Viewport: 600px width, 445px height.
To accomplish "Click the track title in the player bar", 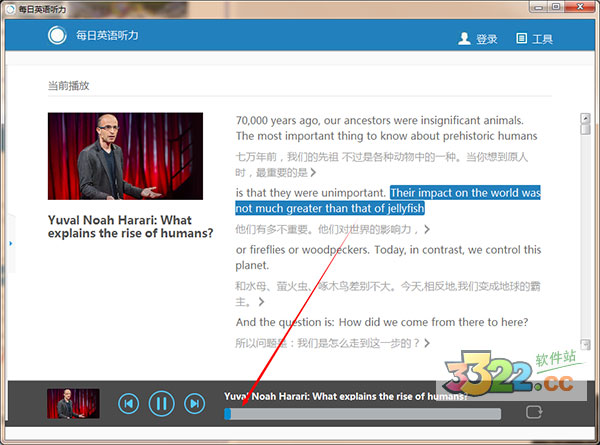I will point(346,396).
